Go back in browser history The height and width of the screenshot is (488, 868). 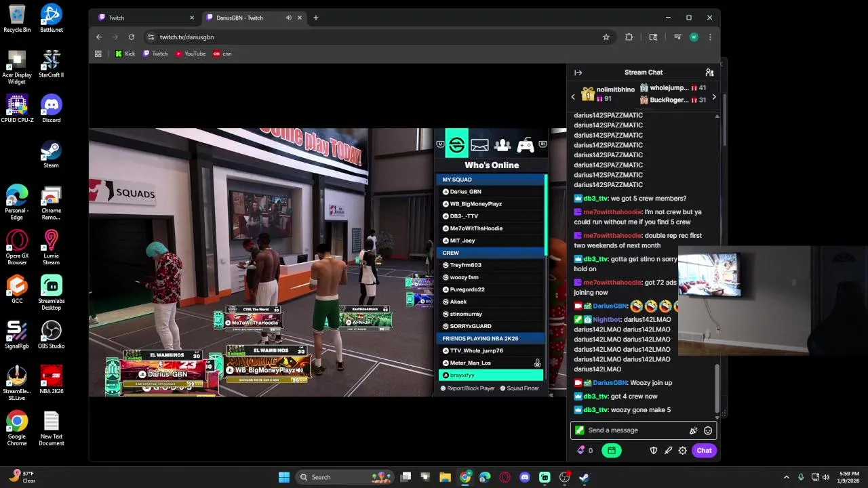(99, 37)
